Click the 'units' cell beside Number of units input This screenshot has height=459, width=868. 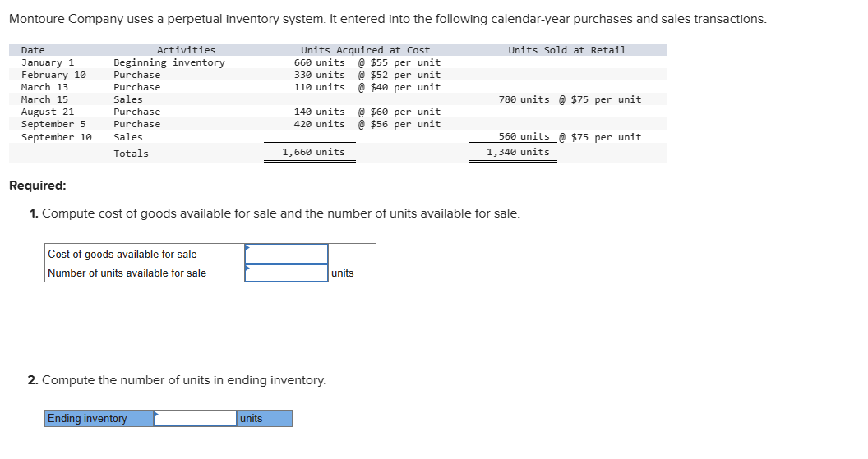(x=352, y=273)
